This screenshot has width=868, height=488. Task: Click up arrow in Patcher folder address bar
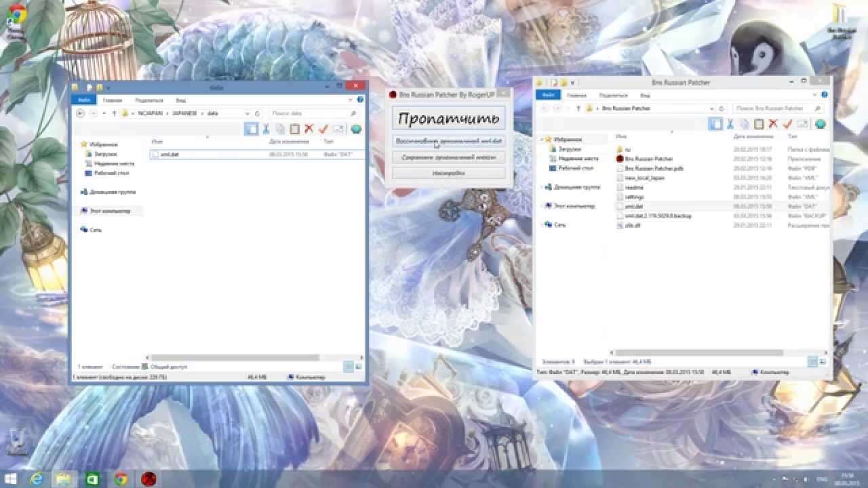(579, 108)
